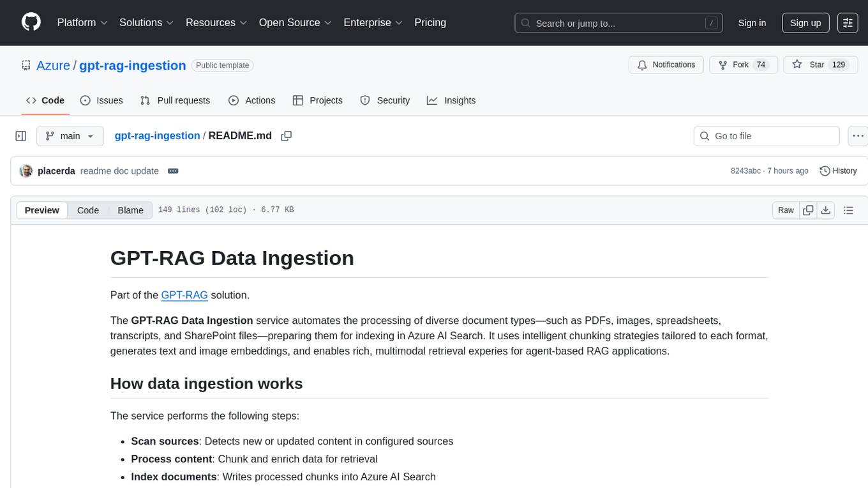This screenshot has height=488, width=868.
Task: Open more file actions ellipsis menu
Action: pos(858,136)
